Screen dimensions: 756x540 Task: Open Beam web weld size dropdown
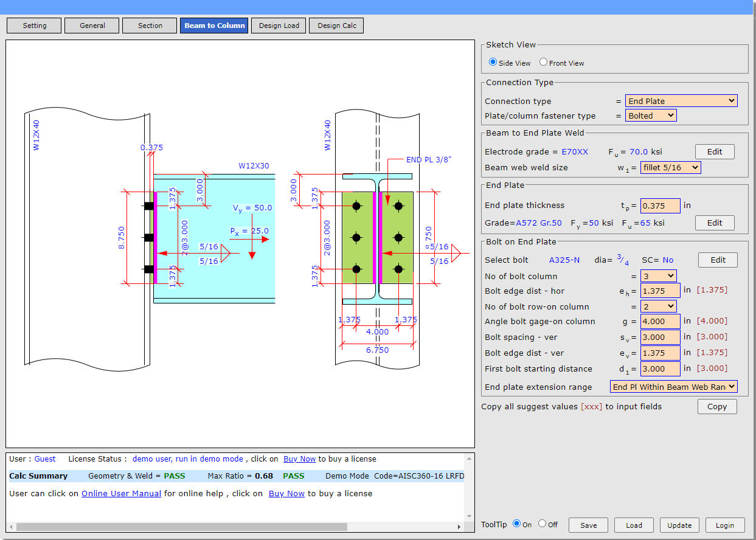coord(670,167)
